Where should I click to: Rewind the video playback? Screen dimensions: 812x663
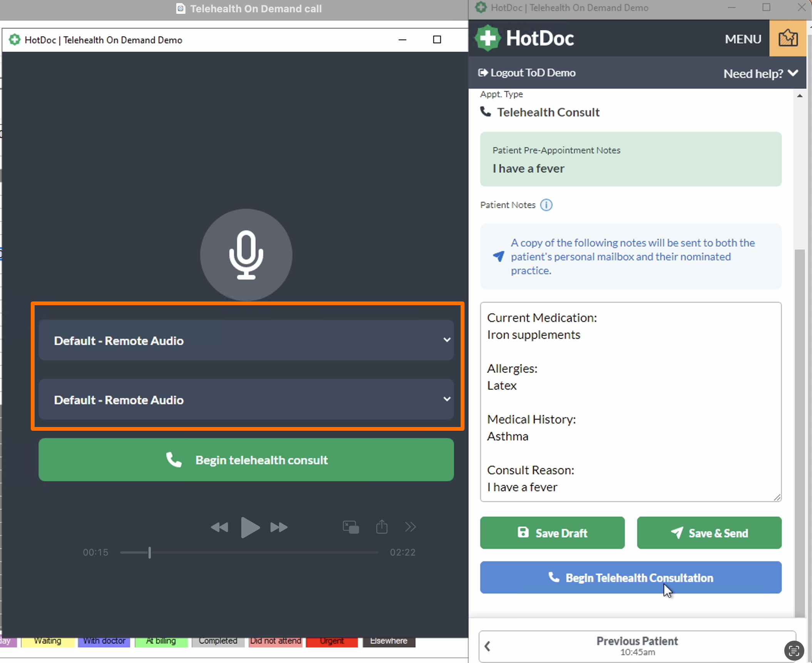[219, 527]
